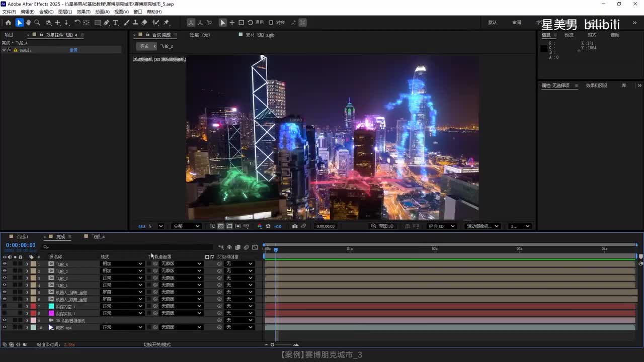Image resolution: width=644 pixels, height=362 pixels.
Task: Click the 草图 3D button
Action: 382,226
